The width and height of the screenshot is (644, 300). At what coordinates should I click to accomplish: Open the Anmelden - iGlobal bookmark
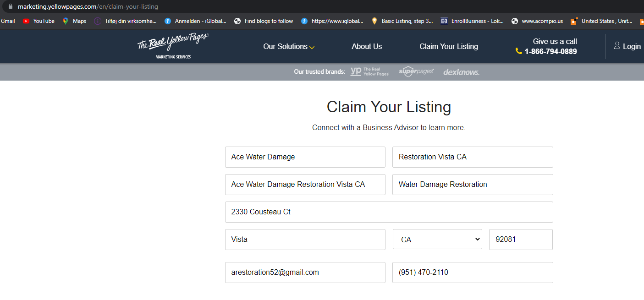(x=195, y=21)
